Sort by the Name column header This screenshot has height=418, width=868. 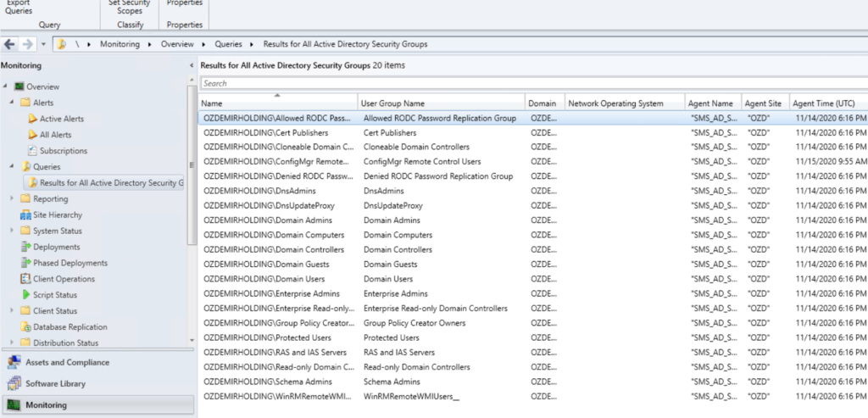click(278, 103)
